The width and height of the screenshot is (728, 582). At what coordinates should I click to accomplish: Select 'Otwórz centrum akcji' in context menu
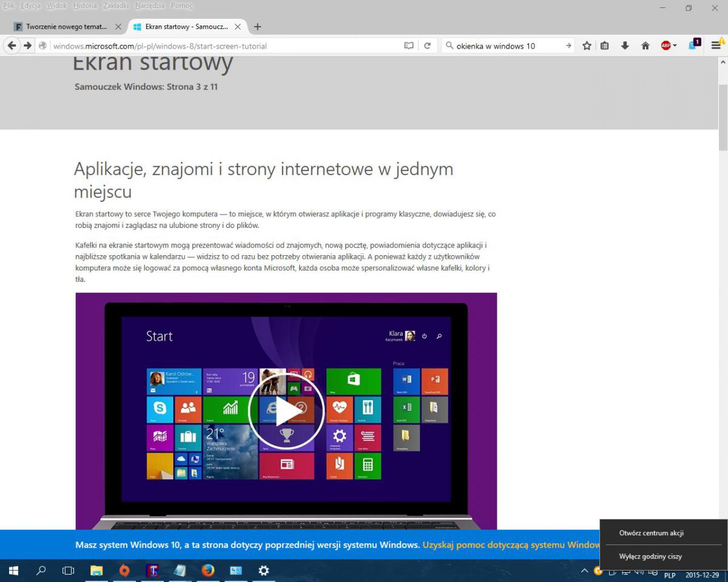651,533
